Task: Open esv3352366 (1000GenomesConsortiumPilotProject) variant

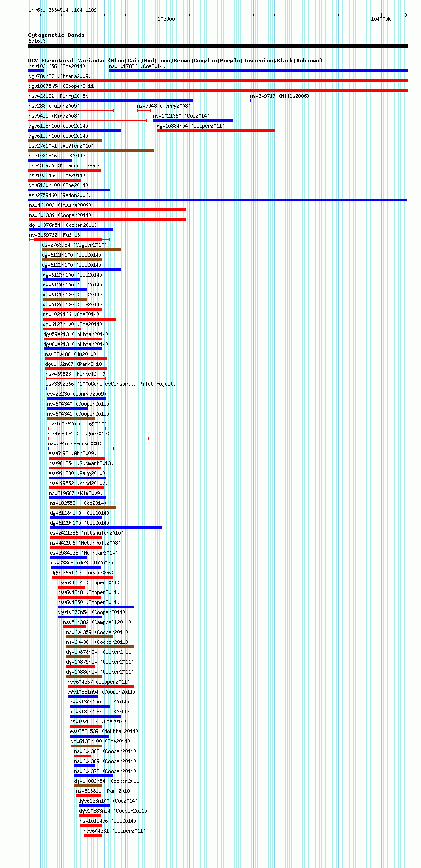Action: click(x=111, y=384)
